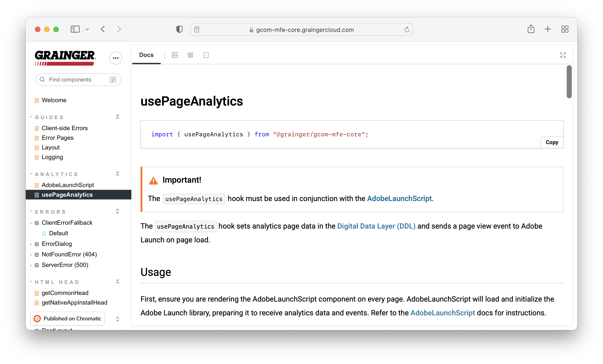The width and height of the screenshot is (603, 364).
Task: Open the Digital Data Layer (DDL) link
Action: coord(376,226)
